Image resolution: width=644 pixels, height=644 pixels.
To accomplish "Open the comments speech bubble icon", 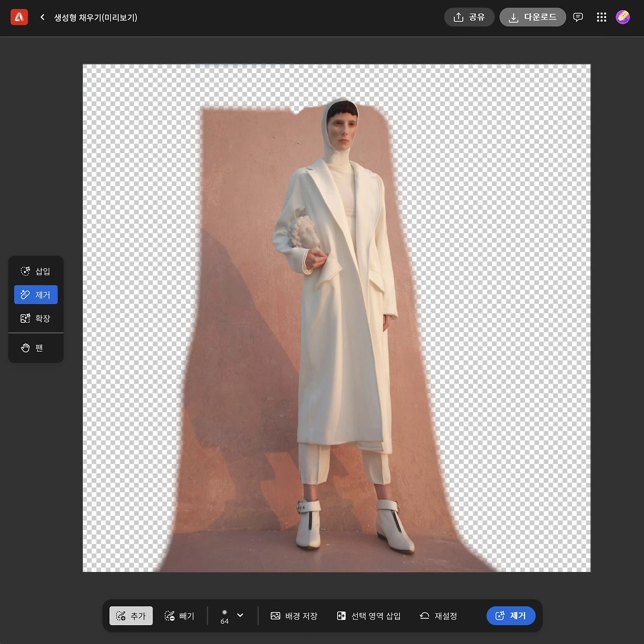I will click(578, 17).
